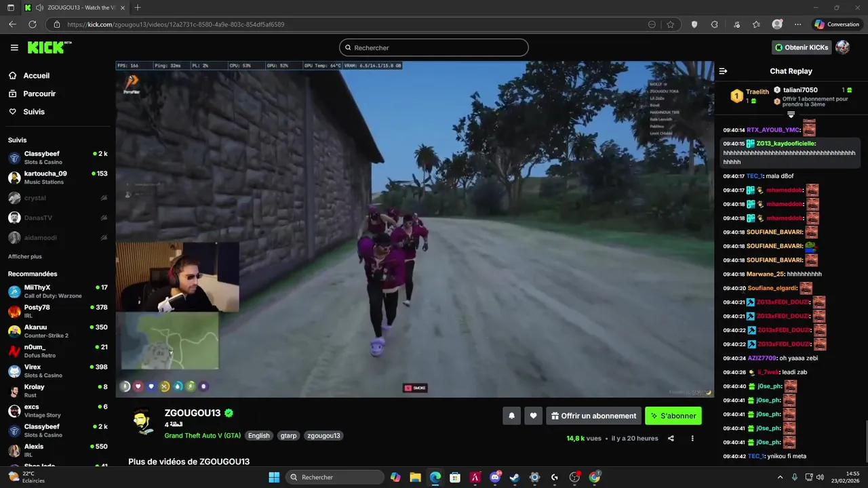Open the user profile avatar menu
The image size is (868, 488).
tap(843, 47)
